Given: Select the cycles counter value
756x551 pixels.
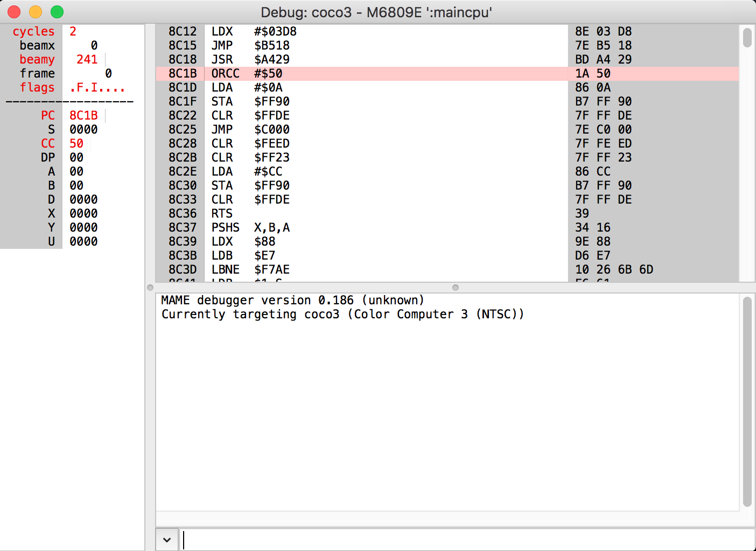Looking at the screenshot, I should [73, 31].
